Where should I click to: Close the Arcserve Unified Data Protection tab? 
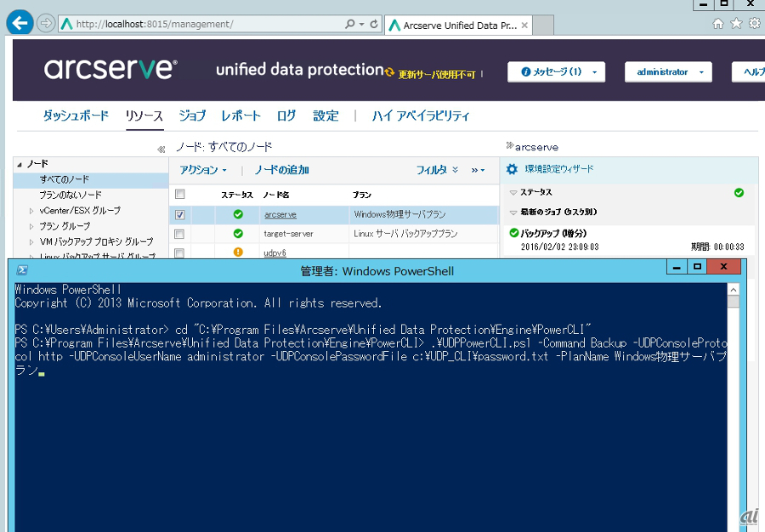(x=524, y=25)
